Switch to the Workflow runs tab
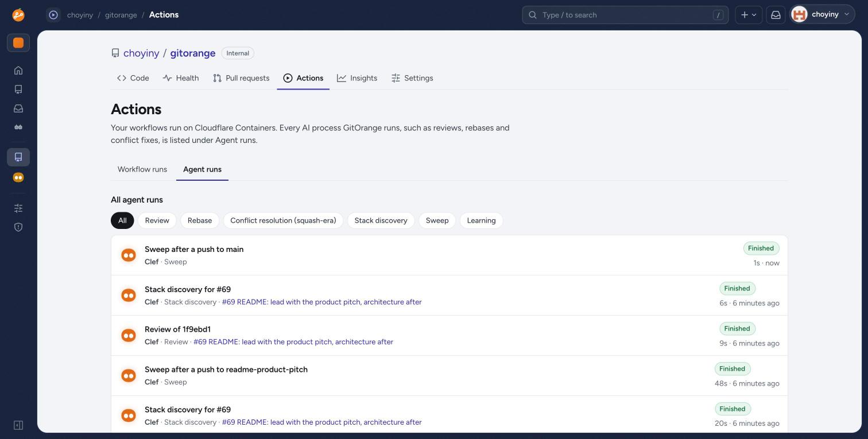The width and height of the screenshot is (868, 439). 142,169
